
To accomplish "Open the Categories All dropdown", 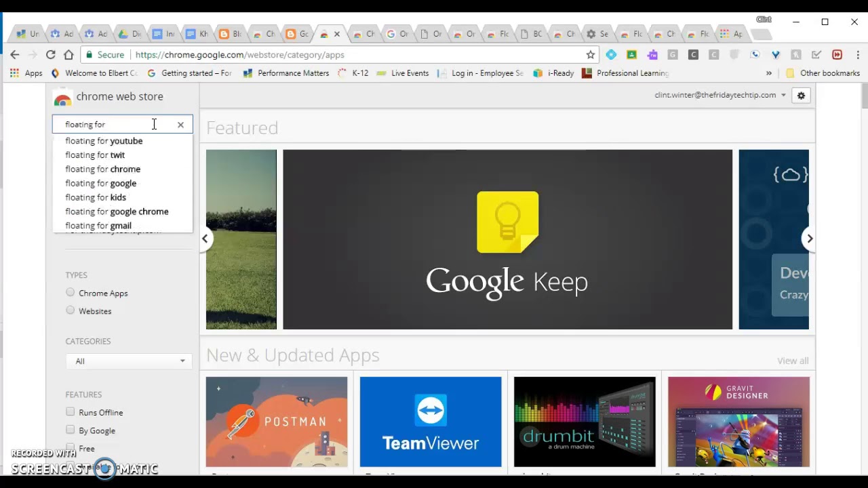I will coord(129,361).
